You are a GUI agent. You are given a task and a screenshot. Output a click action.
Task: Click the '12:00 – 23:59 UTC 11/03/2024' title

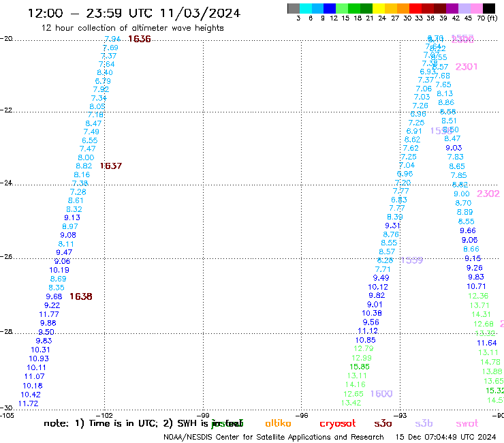(x=134, y=13)
